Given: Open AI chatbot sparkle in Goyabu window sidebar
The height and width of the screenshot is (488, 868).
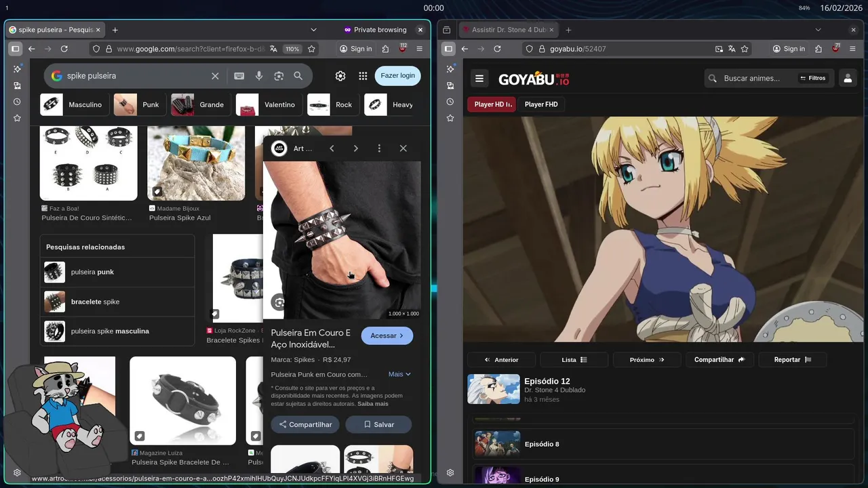Looking at the screenshot, I should coord(450,69).
